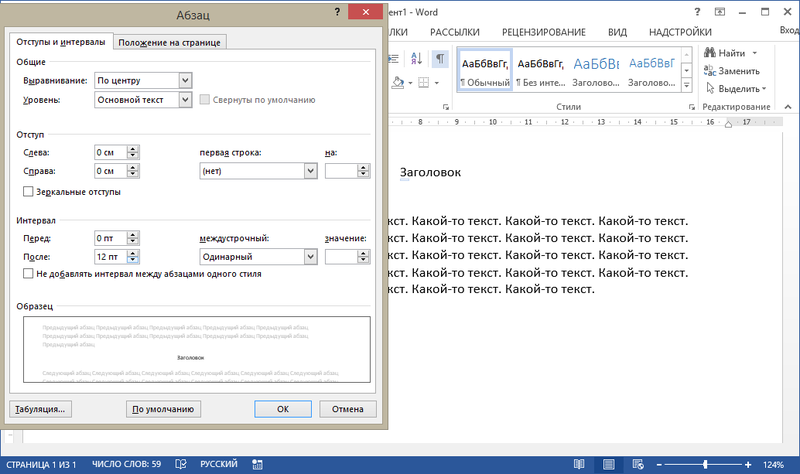The image size is (800, 474).
Task: Click the shading paint bucket icon
Action: (x=398, y=82)
